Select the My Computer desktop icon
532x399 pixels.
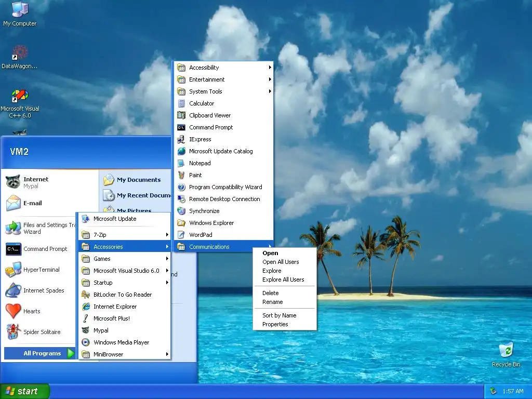click(20, 9)
